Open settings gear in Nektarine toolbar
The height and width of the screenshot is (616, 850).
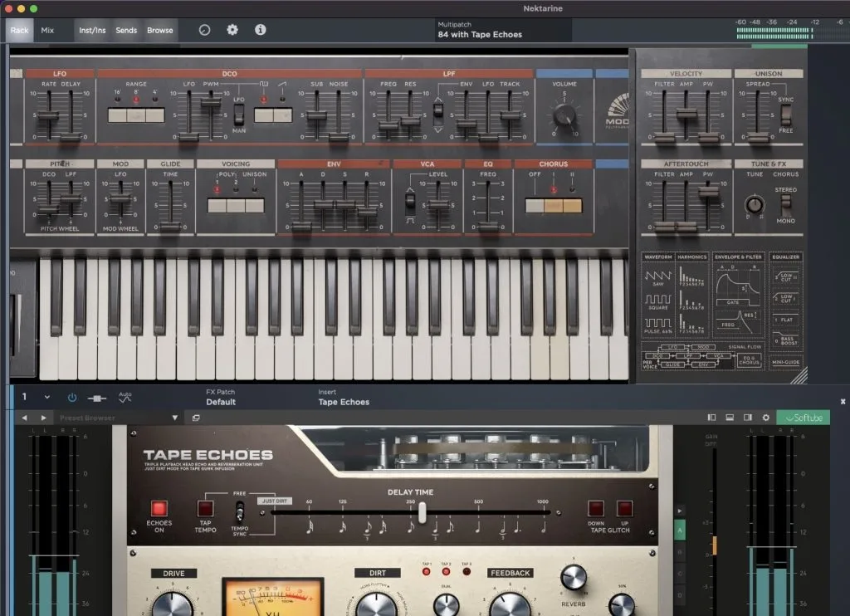232,30
